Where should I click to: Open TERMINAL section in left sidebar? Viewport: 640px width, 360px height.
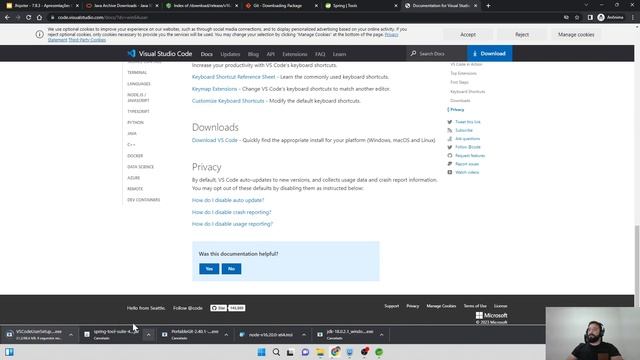click(x=137, y=73)
